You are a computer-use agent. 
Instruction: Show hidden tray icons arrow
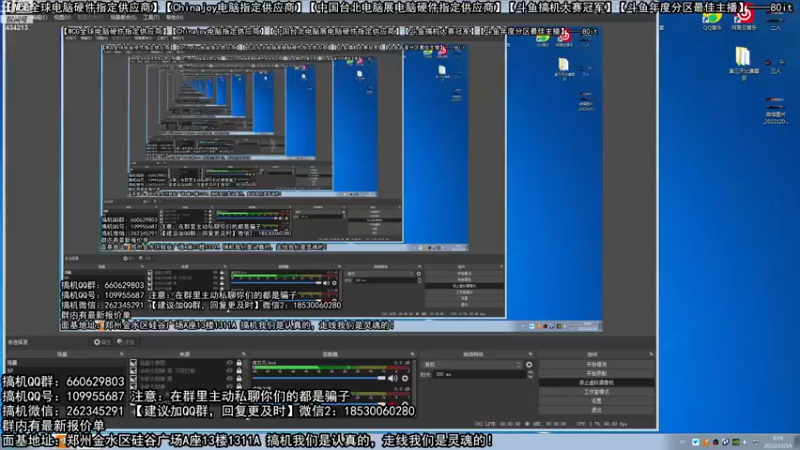tap(683, 442)
